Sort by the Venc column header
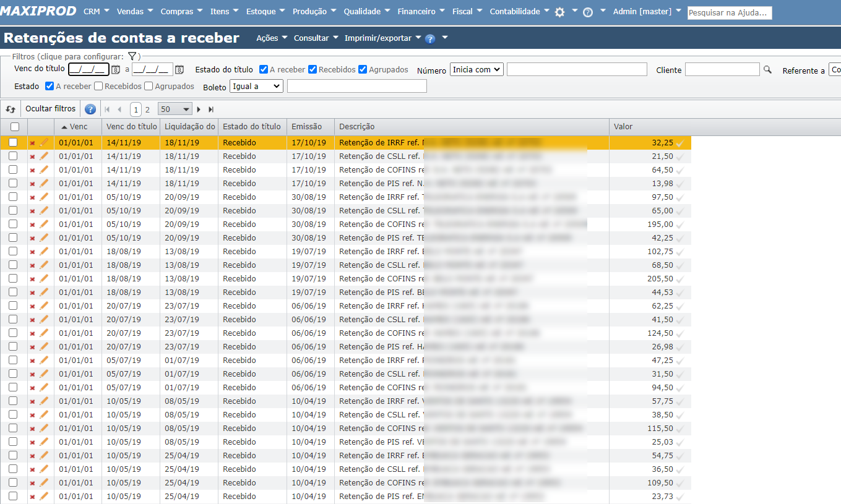 [x=79, y=127]
